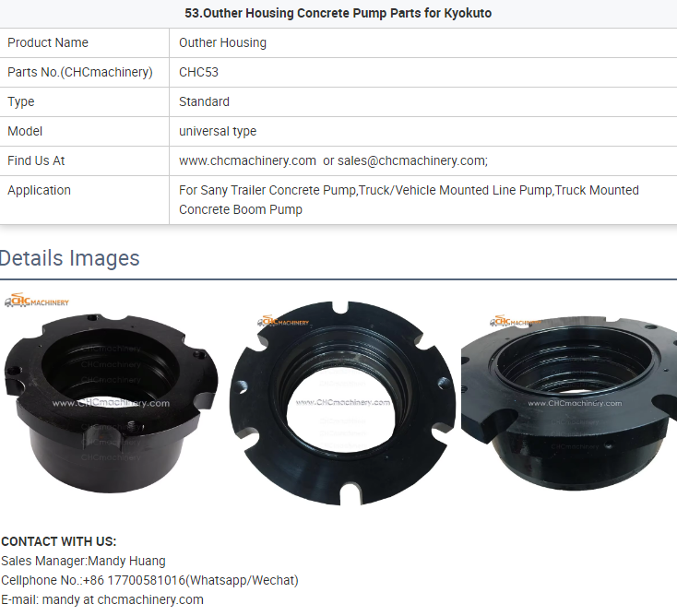Click the Sales Manager Mandy Huang line

point(83,561)
